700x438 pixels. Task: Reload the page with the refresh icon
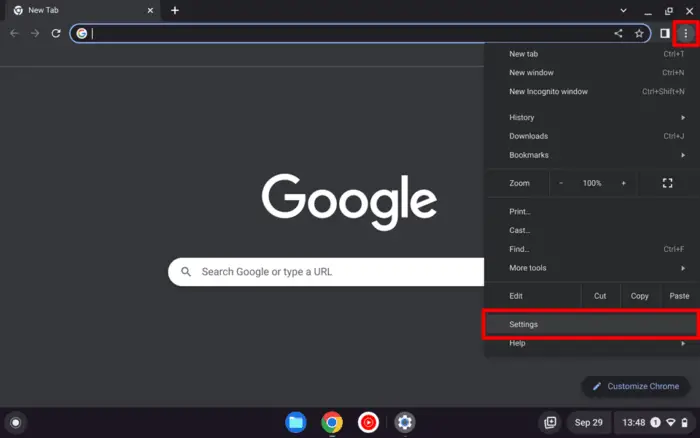[56, 33]
